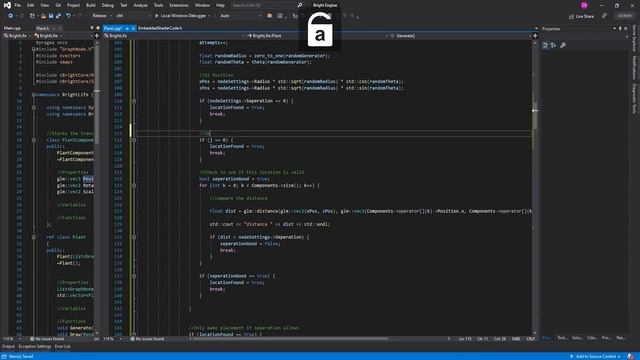Open the Test menu
Screen dimensions: 640x360
[x=123, y=5]
